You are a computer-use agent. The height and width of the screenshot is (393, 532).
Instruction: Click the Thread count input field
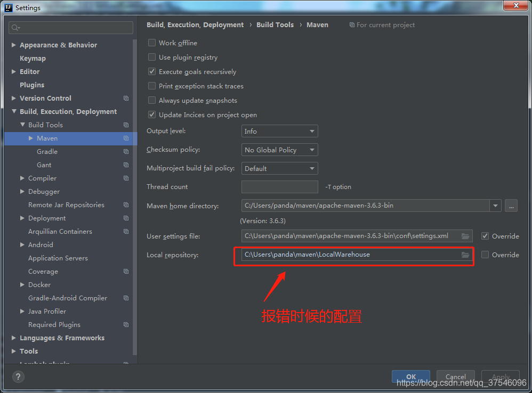click(x=279, y=187)
